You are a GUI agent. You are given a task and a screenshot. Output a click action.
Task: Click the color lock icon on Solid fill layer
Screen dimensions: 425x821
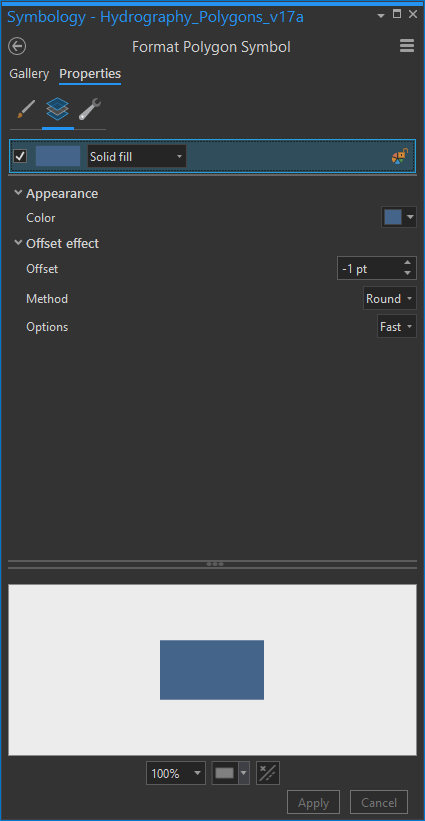pyautogui.click(x=400, y=156)
